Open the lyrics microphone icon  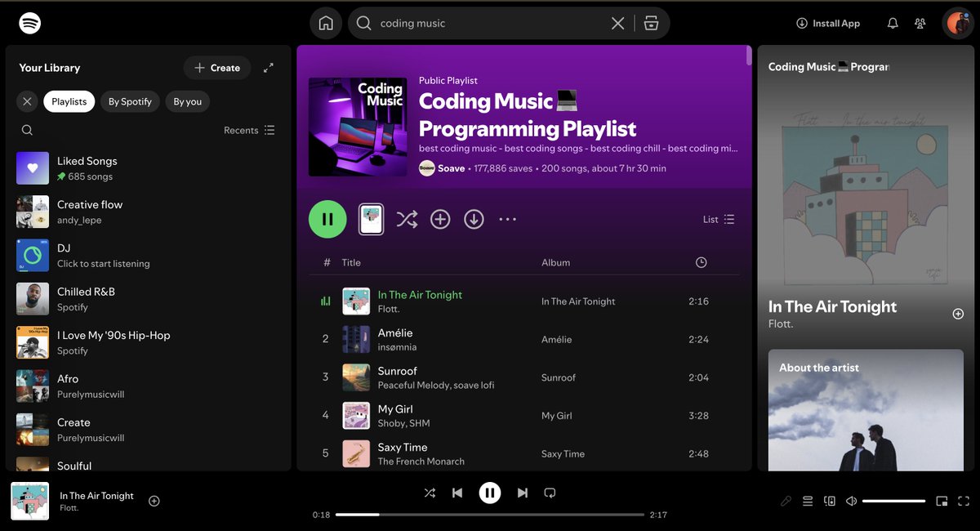coord(786,501)
